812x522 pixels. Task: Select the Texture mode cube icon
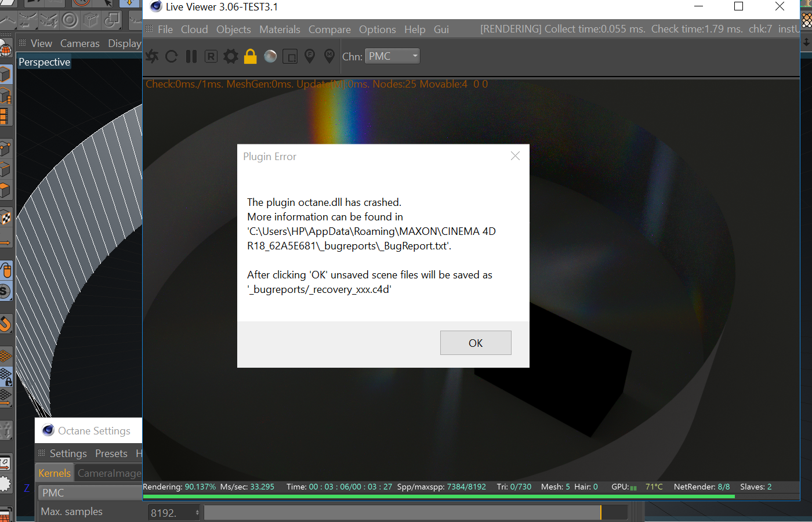5,96
